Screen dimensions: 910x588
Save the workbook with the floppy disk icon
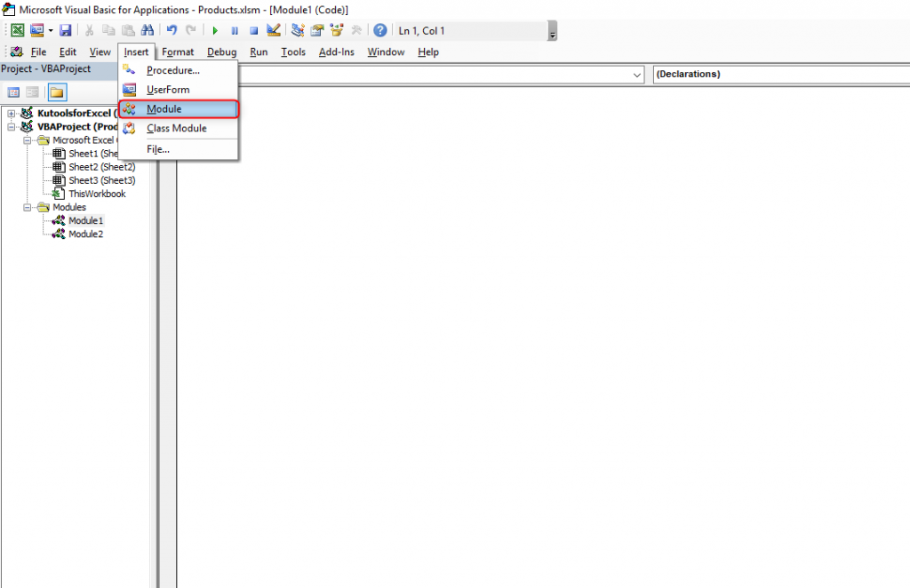(66, 30)
